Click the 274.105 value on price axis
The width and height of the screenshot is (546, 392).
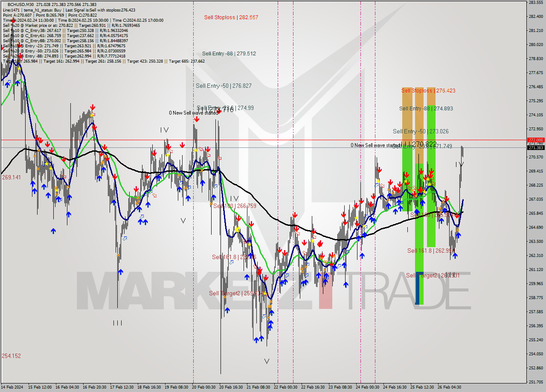(536, 115)
